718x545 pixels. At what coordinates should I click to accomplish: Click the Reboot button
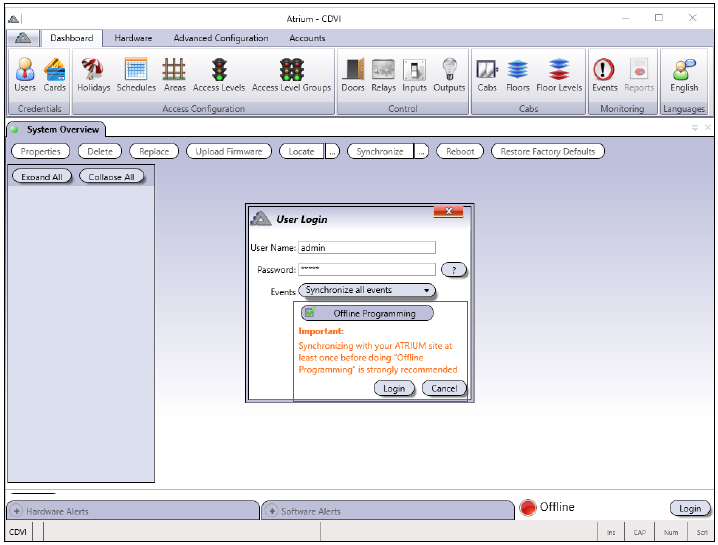click(460, 152)
